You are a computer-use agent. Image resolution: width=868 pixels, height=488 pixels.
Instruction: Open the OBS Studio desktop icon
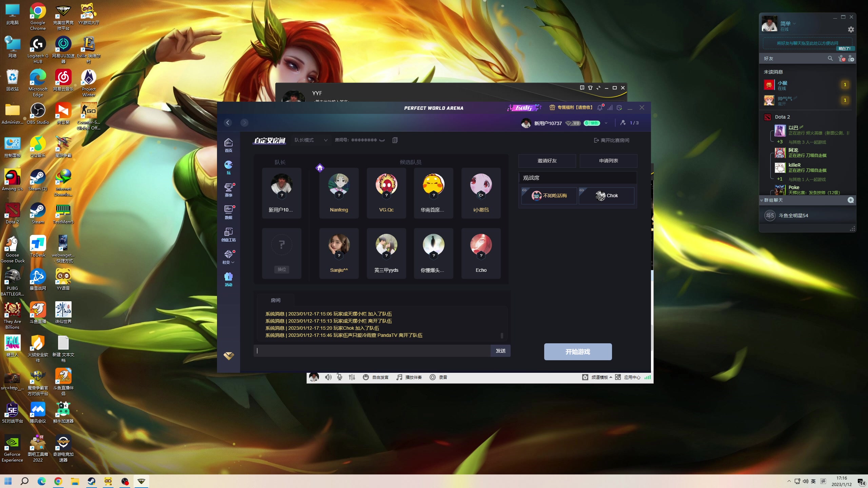click(38, 114)
